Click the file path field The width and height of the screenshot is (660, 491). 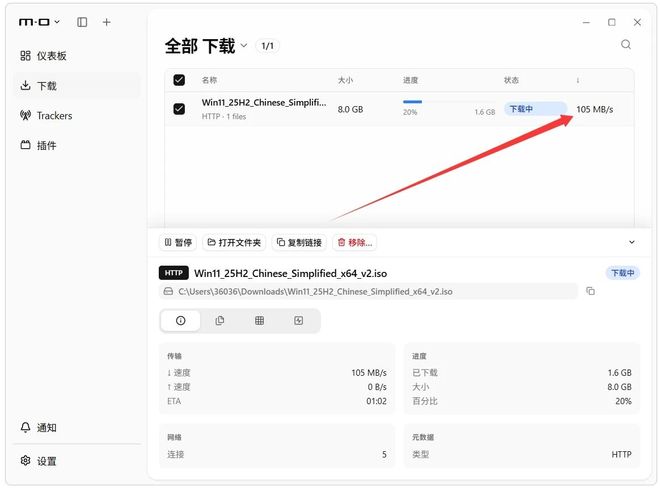[x=368, y=291]
